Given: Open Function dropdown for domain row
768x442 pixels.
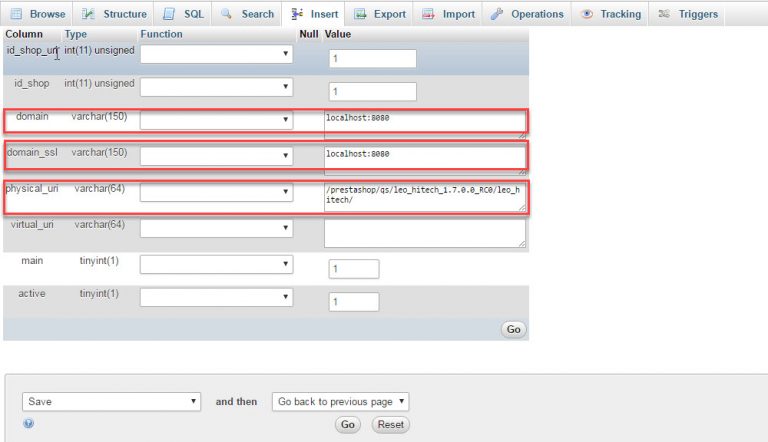Looking at the screenshot, I should tap(216, 121).
